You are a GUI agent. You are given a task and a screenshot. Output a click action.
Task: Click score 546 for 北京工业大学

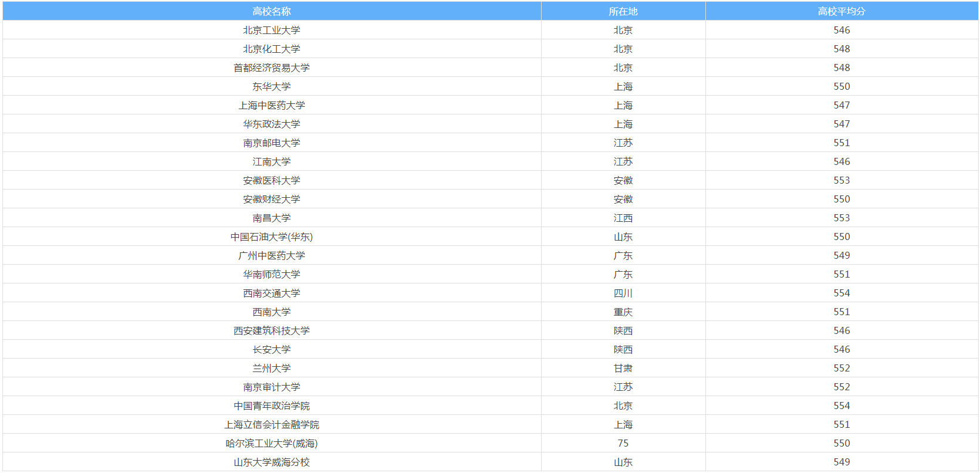842,30
